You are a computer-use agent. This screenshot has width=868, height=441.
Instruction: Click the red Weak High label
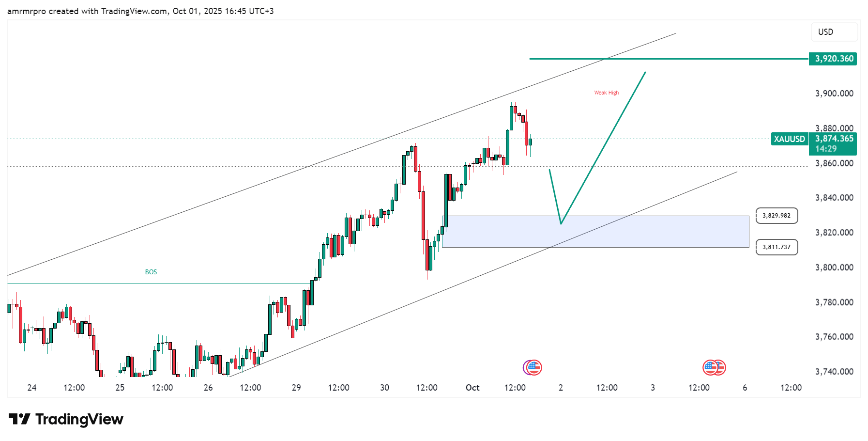pos(606,93)
